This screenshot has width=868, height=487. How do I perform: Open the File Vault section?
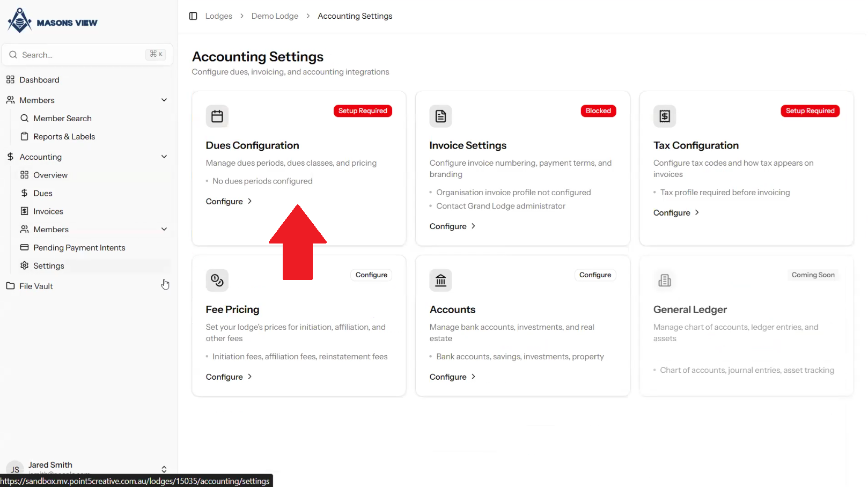click(x=36, y=286)
